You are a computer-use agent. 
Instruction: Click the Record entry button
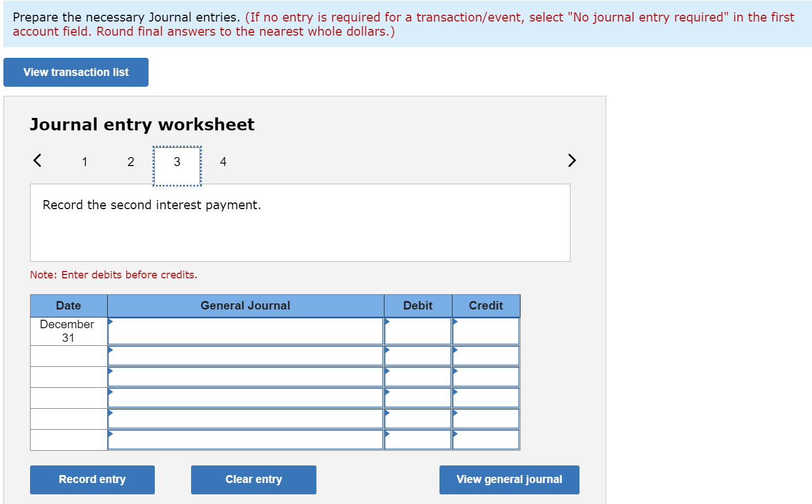[92, 479]
